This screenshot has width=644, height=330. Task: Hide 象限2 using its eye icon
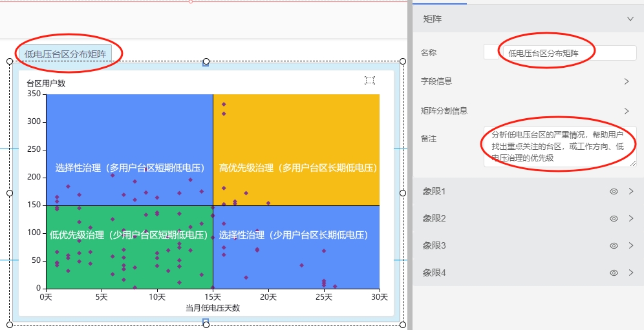click(614, 219)
